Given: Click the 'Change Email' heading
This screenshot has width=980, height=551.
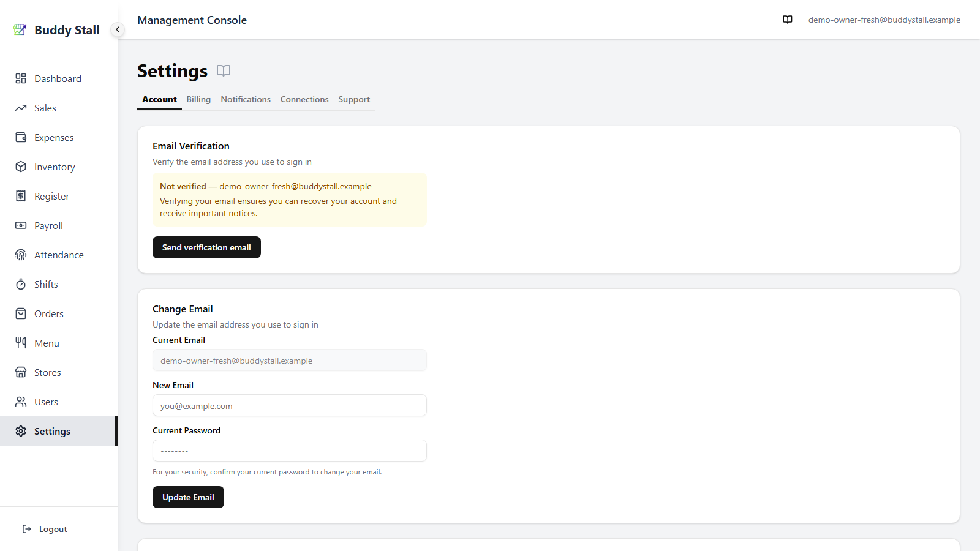Looking at the screenshot, I should pyautogui.click(x=183, y=309).
